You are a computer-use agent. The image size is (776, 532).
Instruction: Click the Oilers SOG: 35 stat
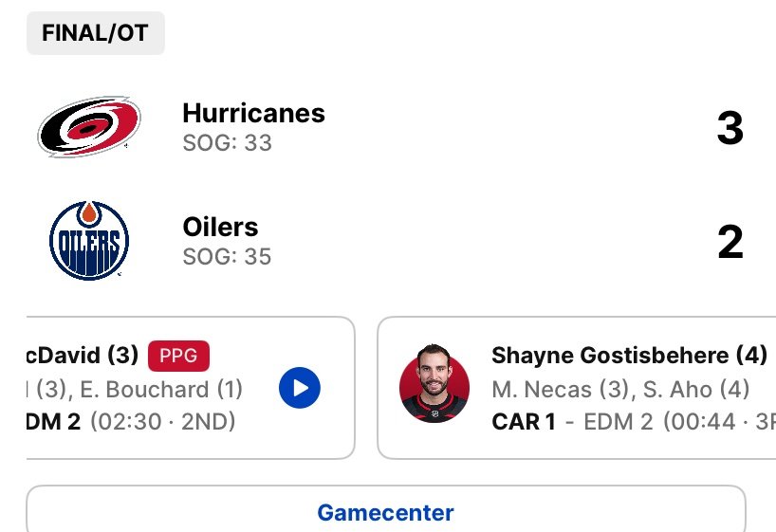227,257
